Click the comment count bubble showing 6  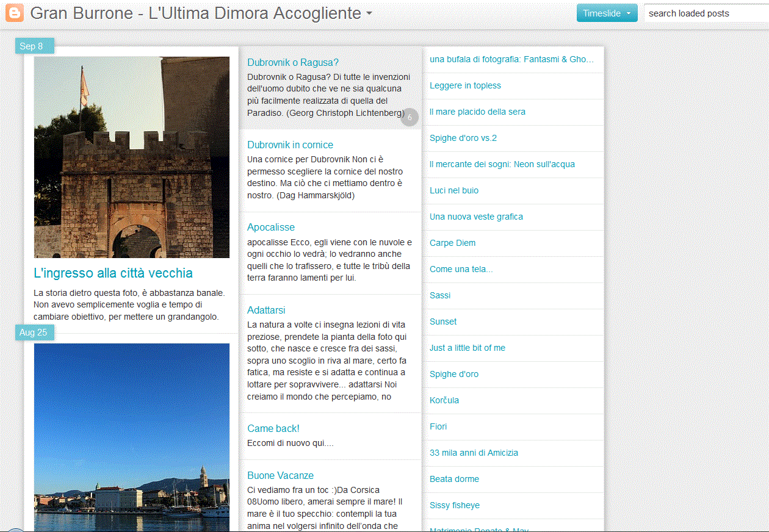click(410, 117)
